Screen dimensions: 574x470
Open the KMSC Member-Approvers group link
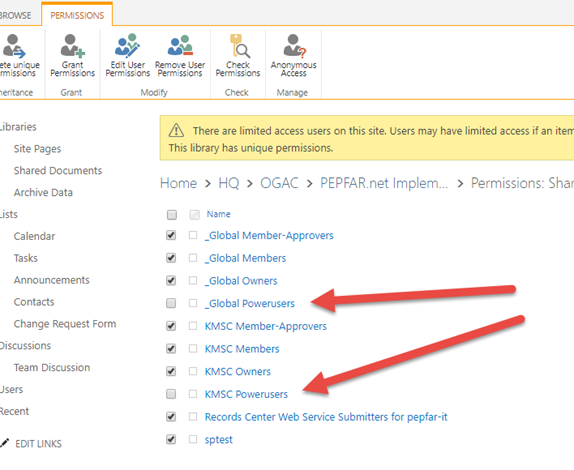coord(266,326)
